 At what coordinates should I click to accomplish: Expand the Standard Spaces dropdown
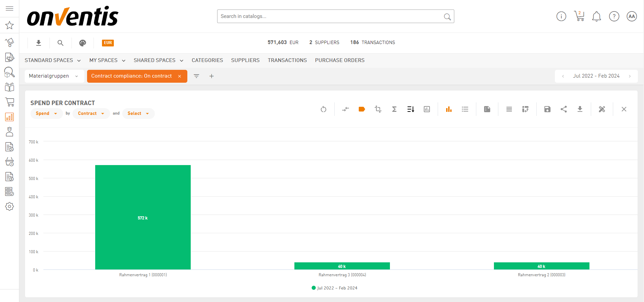point(53,60)
